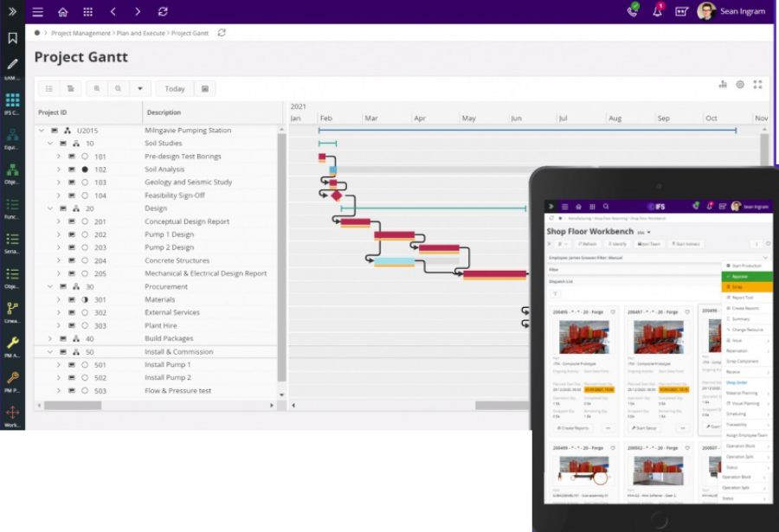Image resolution: width=779 pixels, height=532 pixels.
Task: Select the Pump 1 Design Gantt bar
Action: coord(395,235)
